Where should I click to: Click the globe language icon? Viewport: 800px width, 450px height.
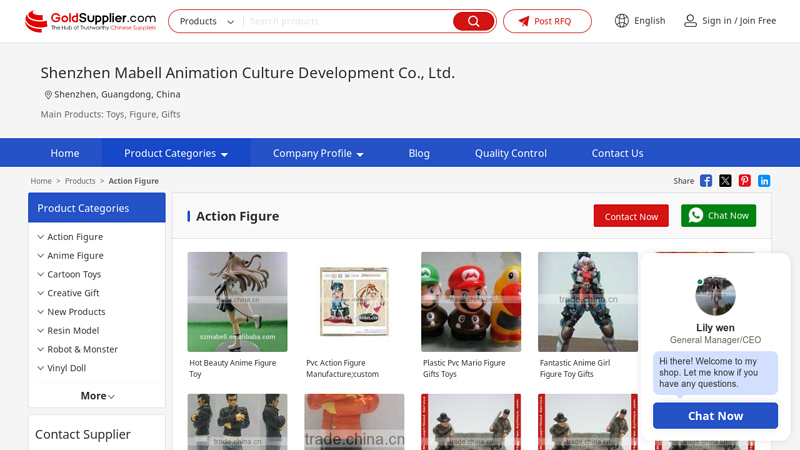(x=621, y=21)
